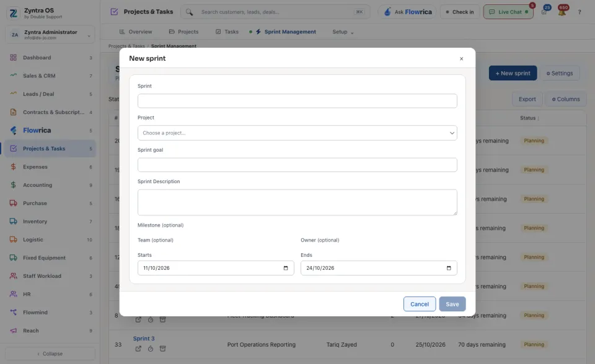Viewport: 595px width, 364px height.
Task: Switch to the Tasks tab
Action: [x=227, y=32]
